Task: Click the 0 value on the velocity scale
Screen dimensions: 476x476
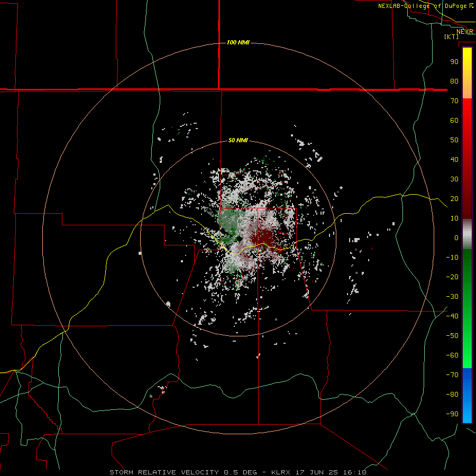Action: pyautogui.click(x=456, y=237)
